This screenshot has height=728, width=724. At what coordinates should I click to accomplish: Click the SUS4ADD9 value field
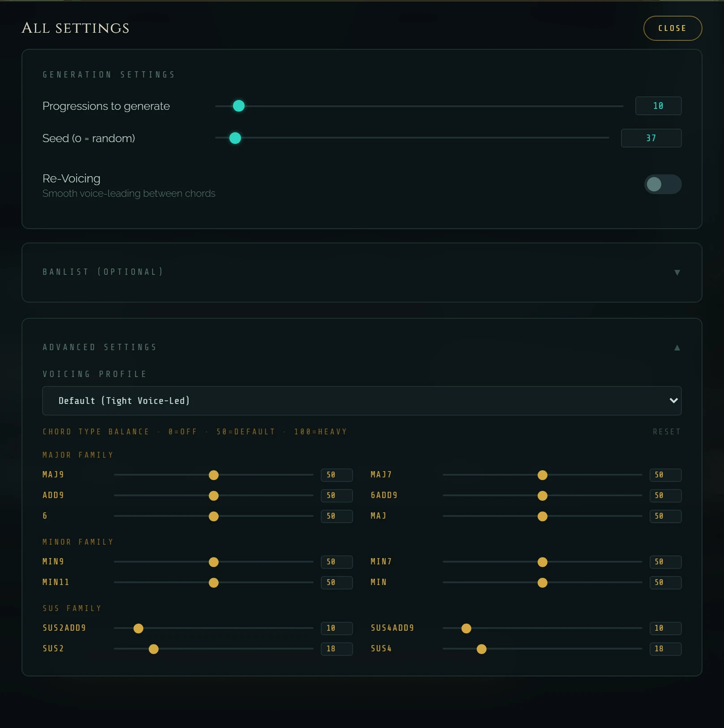coord(665,628)
